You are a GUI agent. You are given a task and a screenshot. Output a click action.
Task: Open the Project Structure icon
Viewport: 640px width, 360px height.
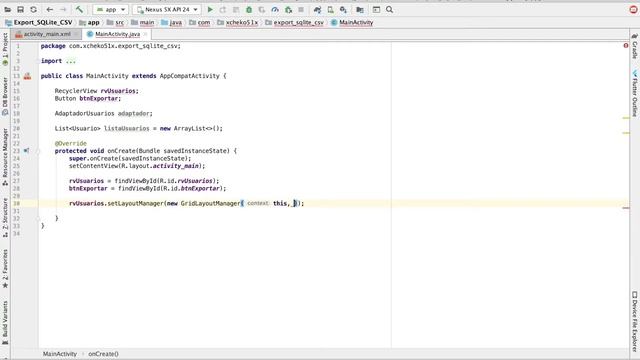click(x=360, y=9)
